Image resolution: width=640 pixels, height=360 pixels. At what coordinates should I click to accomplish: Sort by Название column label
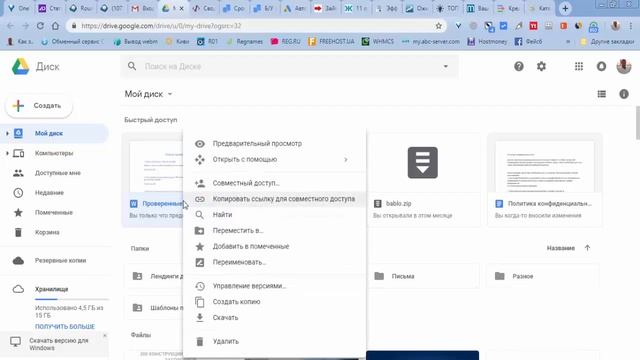click(x=560, y=248)
